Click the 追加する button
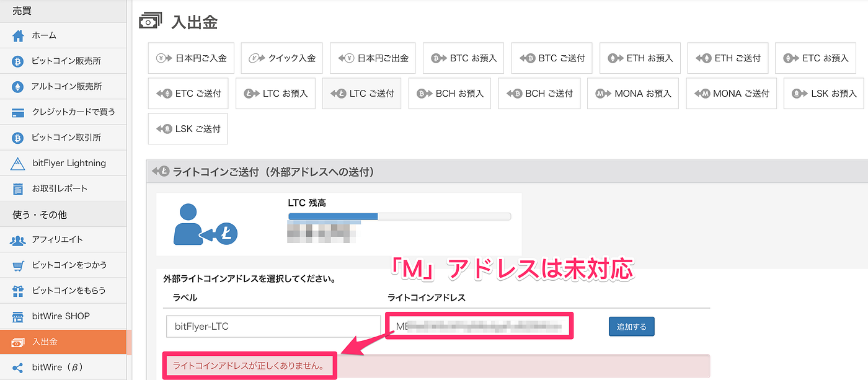The height and width of the screenshot is (380, 868). pyautogui.click(x=631, y=326)
